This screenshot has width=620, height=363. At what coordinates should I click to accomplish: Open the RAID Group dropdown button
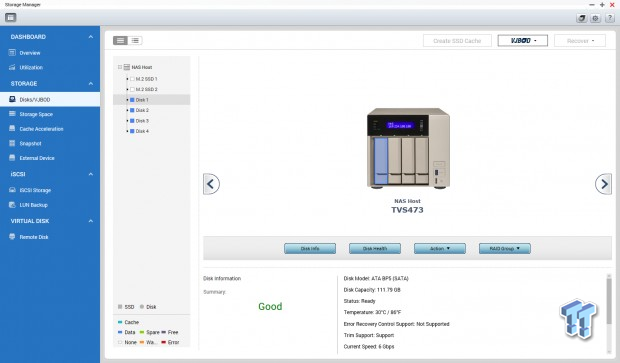tap(505, 248)
